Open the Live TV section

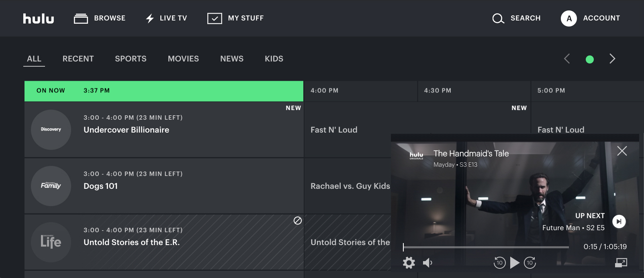click(166, 18)
